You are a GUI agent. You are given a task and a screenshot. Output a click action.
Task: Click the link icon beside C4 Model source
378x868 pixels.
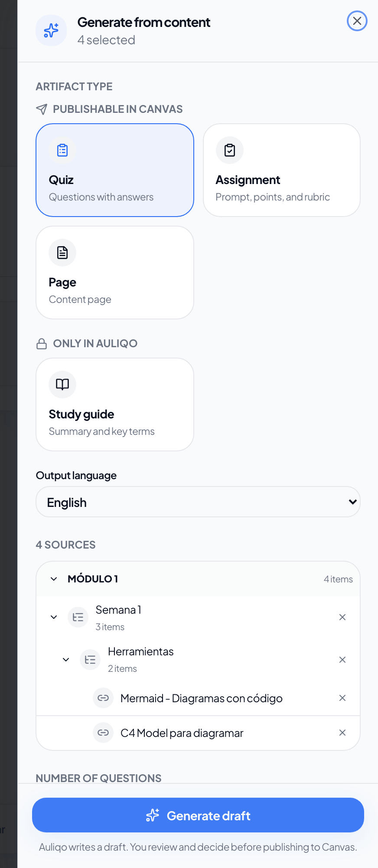tap(103, 733)
